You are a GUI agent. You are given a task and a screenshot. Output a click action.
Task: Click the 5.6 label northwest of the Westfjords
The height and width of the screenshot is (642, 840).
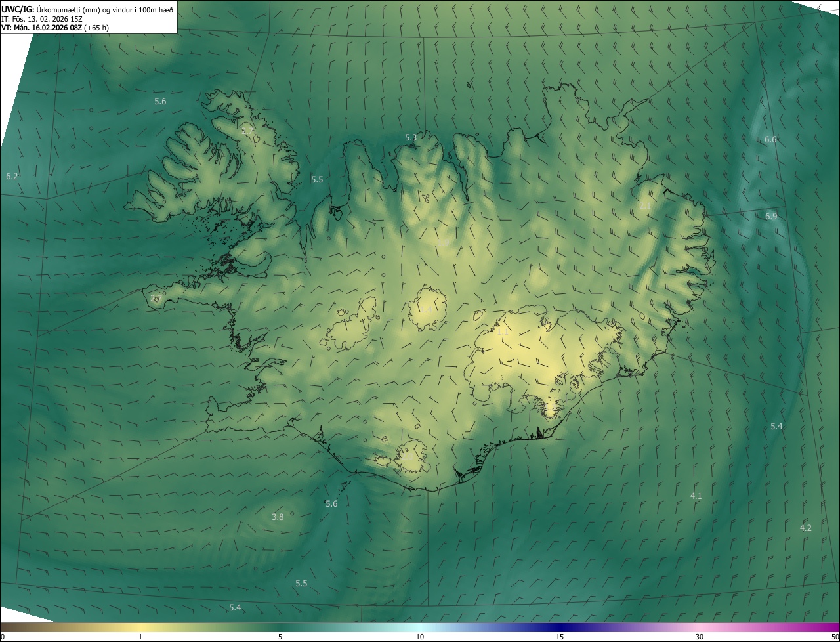[x=160, y=101]
